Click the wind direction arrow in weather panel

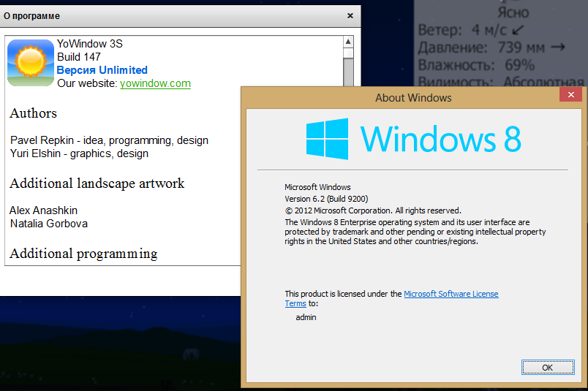click(518, 30)
